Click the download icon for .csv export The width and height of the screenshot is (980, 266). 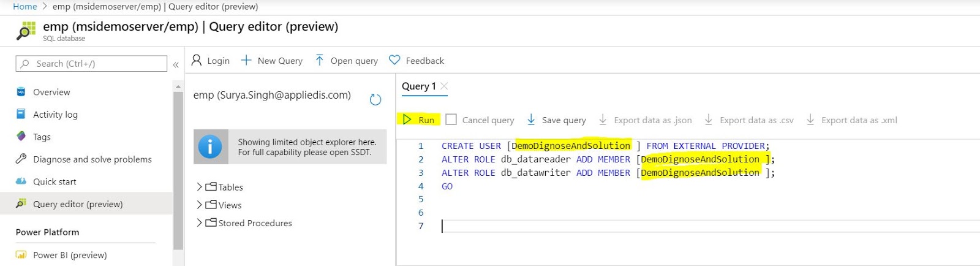coord(709,120)
